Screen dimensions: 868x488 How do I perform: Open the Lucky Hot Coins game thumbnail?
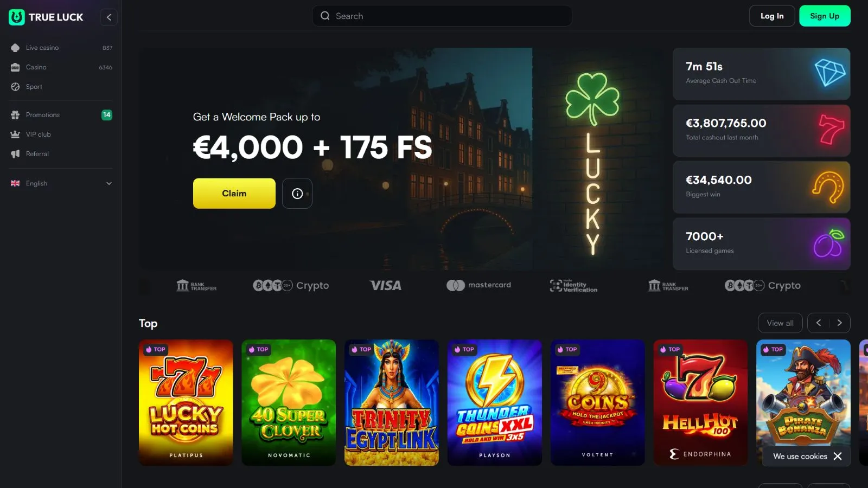coord(186,402)
